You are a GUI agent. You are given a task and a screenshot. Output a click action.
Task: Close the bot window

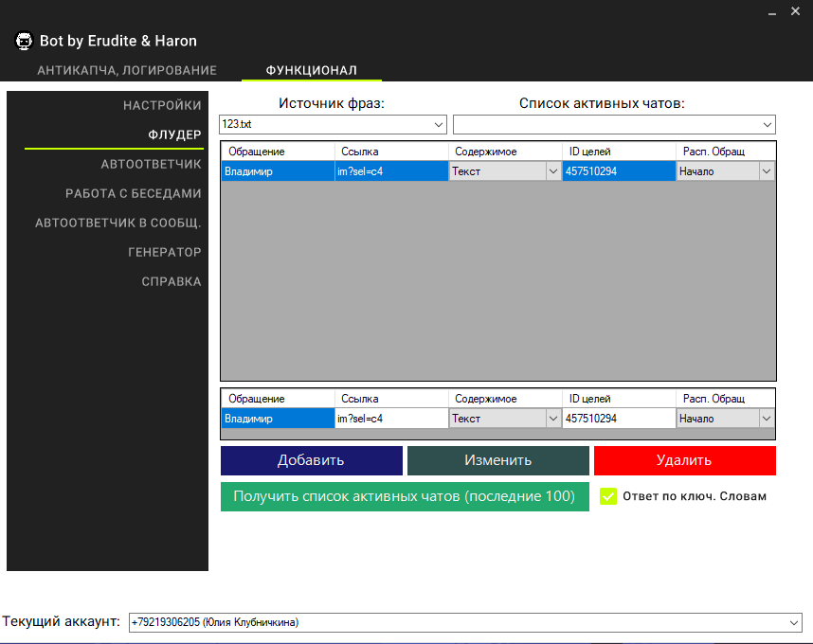(795, 11)
